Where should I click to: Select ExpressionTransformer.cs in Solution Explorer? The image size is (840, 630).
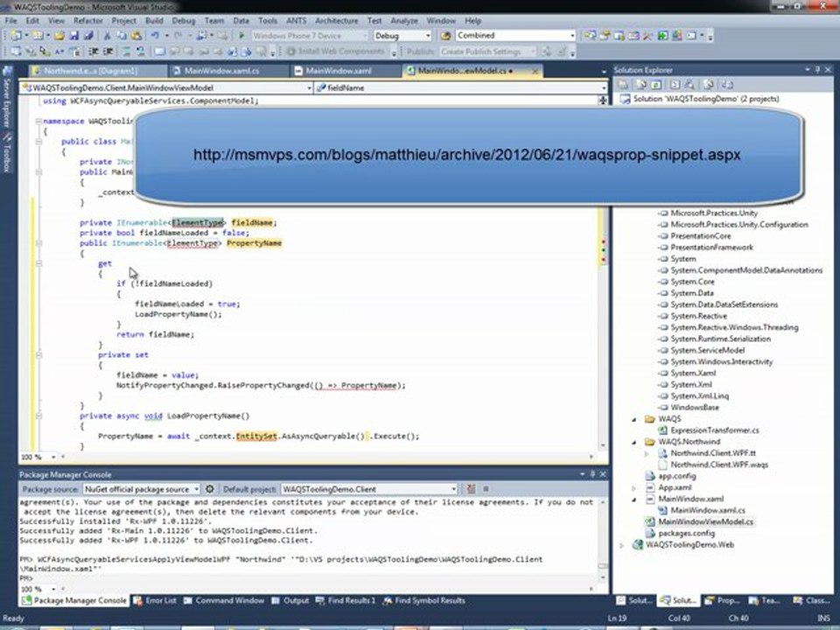(x=714, y=430)
